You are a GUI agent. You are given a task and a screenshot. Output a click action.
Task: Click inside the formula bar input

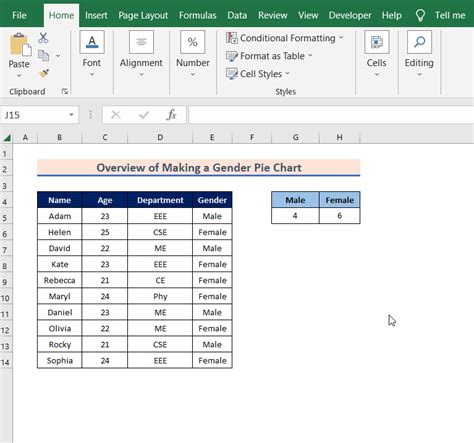click(331, 115)
